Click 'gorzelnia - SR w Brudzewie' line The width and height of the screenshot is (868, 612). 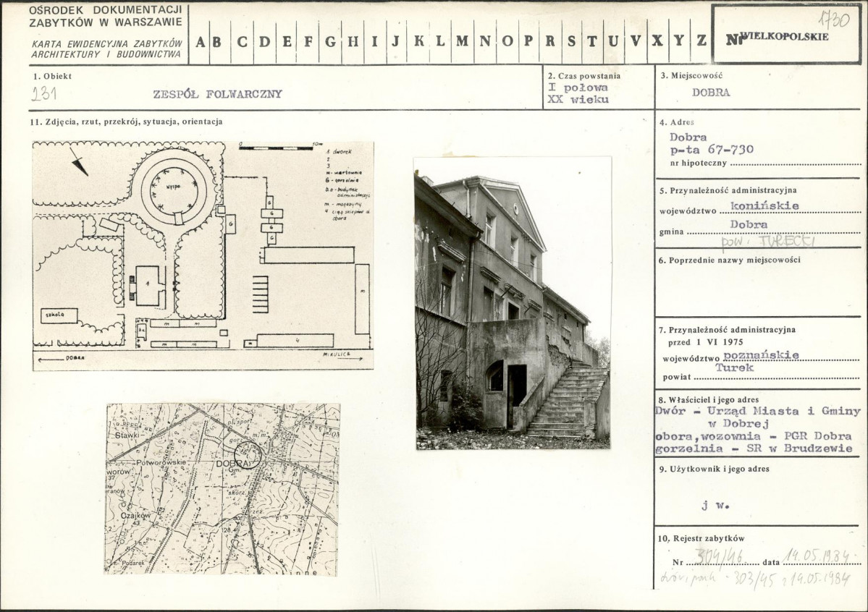point(754,449)
